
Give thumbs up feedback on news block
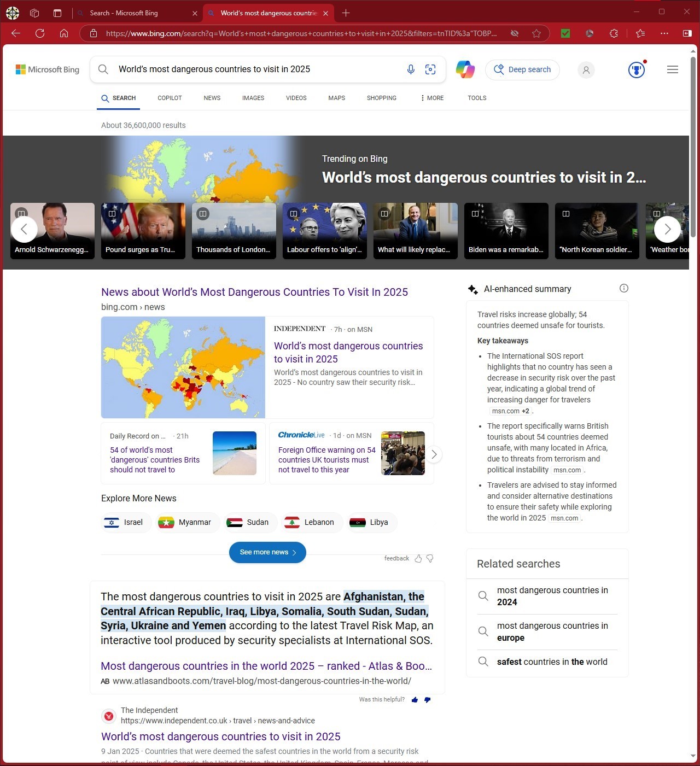(418, 558)
